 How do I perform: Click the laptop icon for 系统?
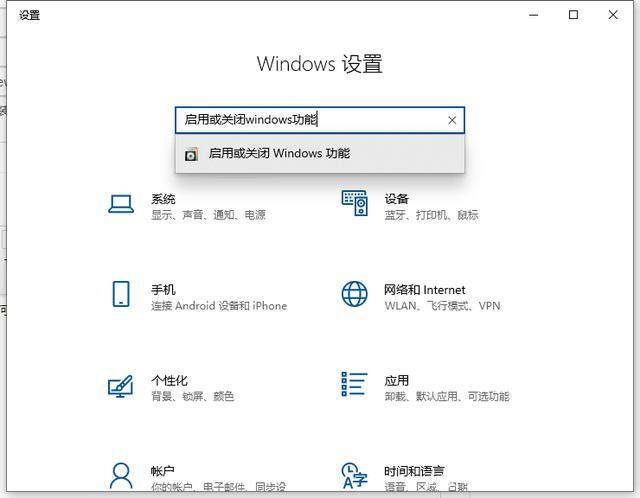pos(121,204)
